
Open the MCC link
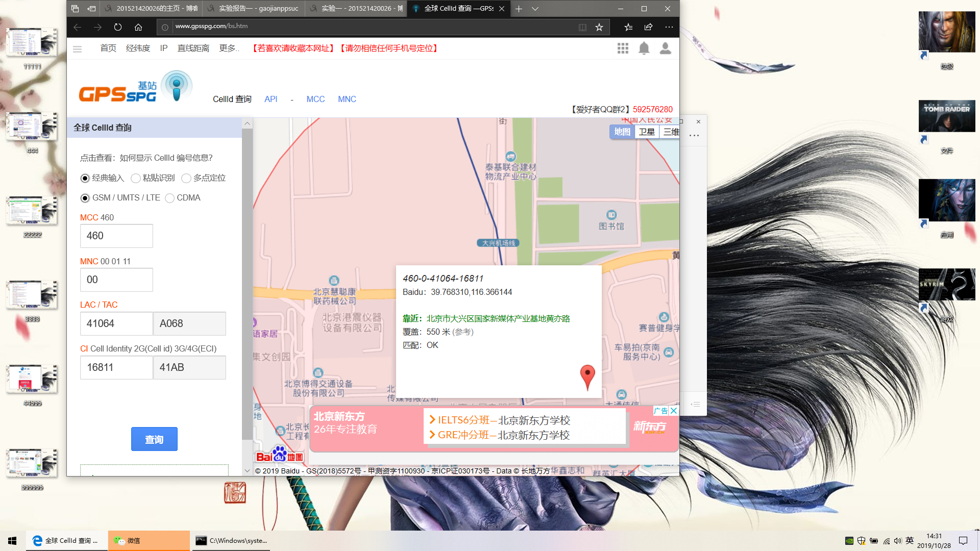pyautogui.click(x=315, y=99)
